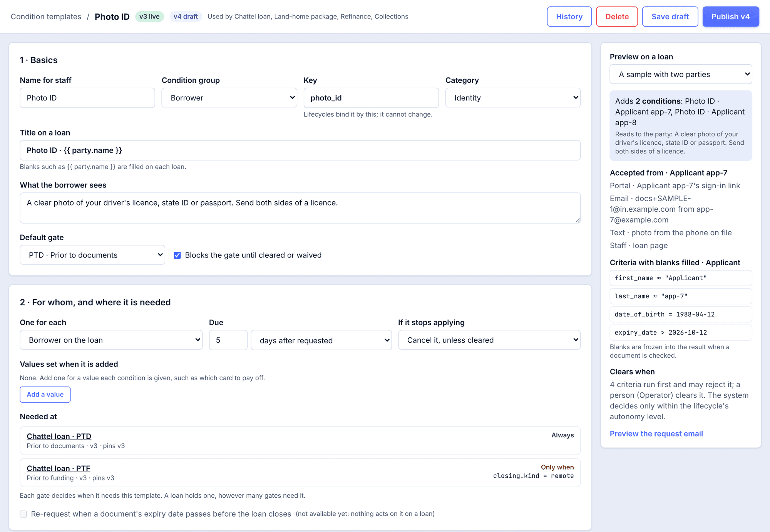The image size is (770, 532).
Task: Click the red Delete button
Action: pyautogui.click(x=617, y=17)
